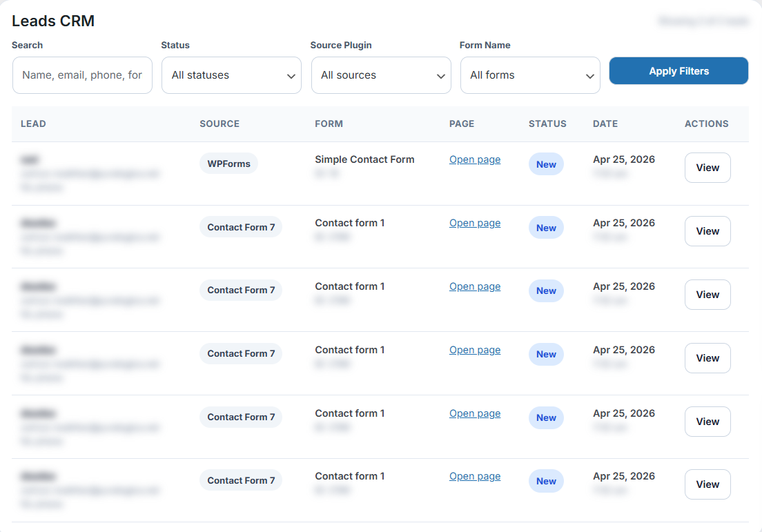Viewport: 762px width, 532px height.
Task: Click the search input field
Action: [82, 75]
